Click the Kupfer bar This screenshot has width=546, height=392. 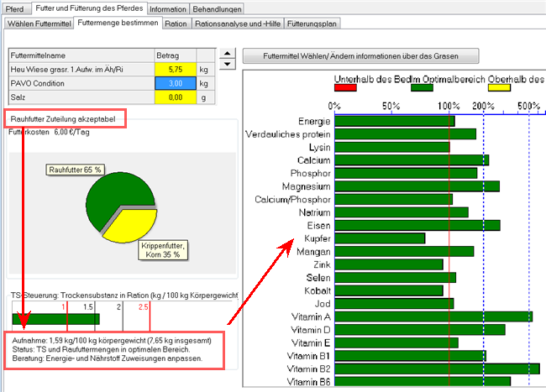(380, 238)
